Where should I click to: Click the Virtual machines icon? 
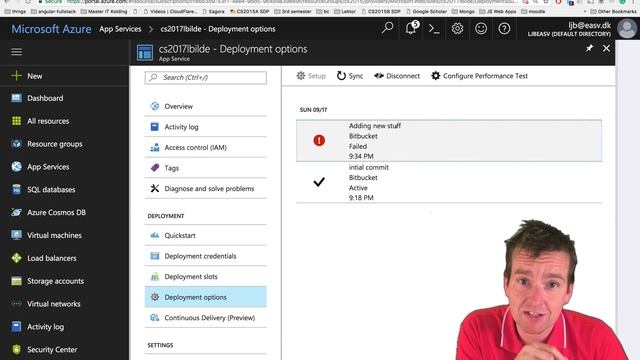pyautogui.click(x=16, y=235)
